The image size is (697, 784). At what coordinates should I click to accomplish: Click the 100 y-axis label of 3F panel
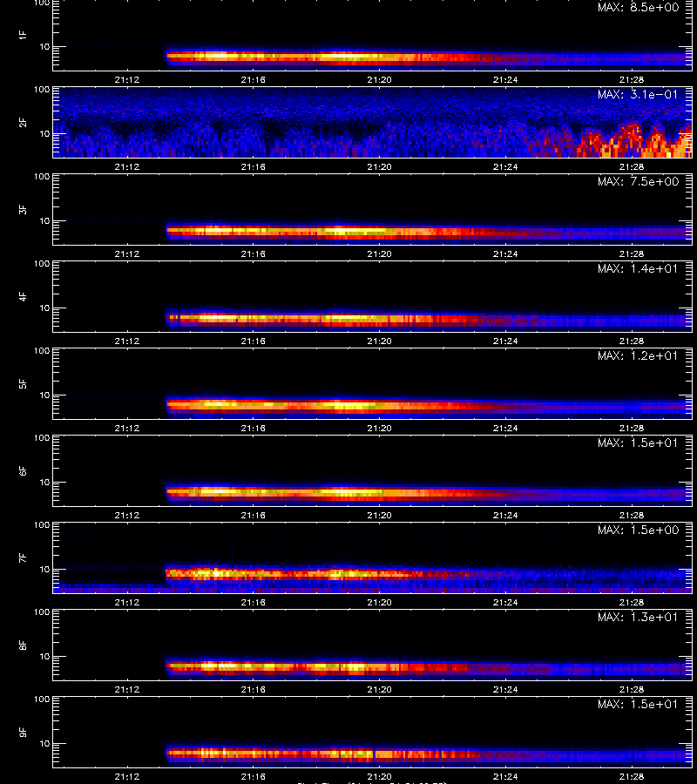42,177
